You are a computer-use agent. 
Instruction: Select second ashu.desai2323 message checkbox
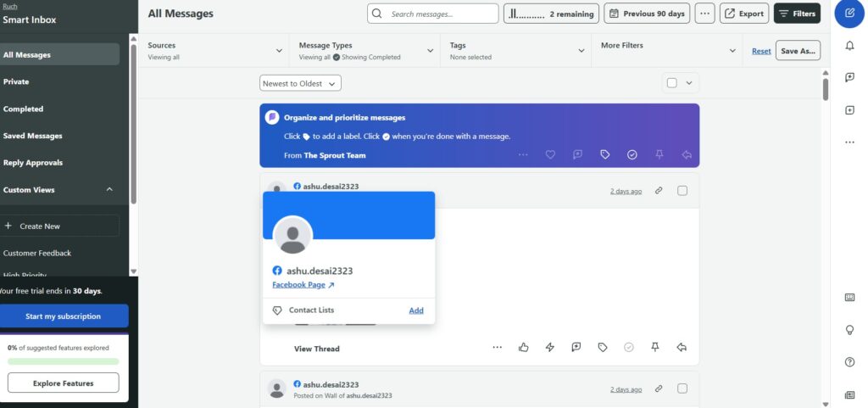682,388
